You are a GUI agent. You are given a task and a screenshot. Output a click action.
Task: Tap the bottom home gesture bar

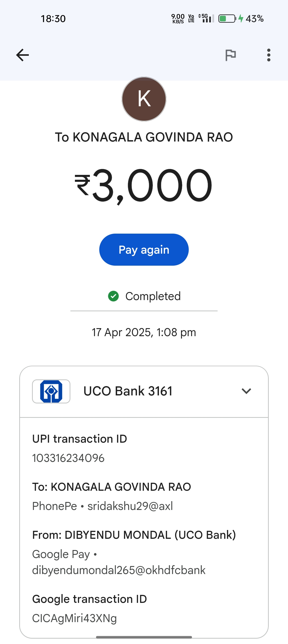coord(144,637)
